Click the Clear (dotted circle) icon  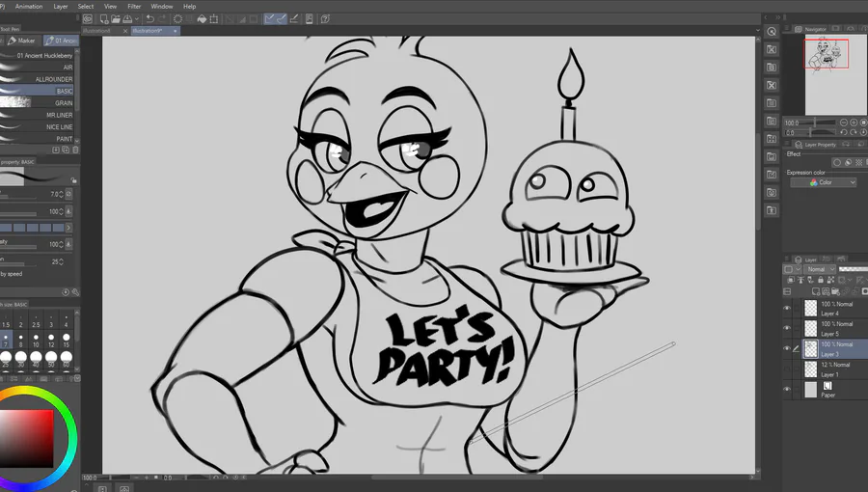coord(177,19)
